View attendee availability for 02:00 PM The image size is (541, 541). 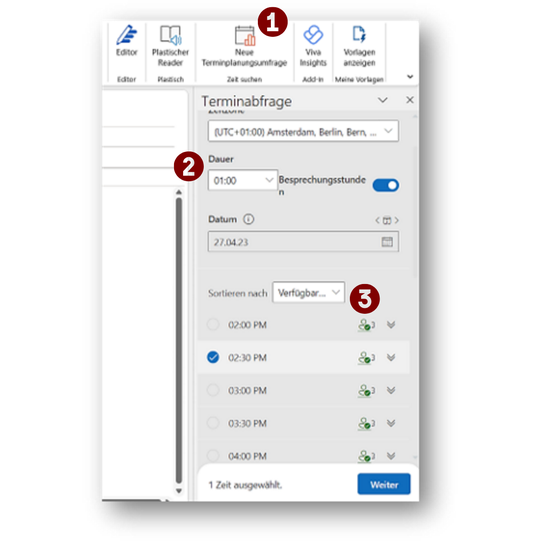coord(366,325)
